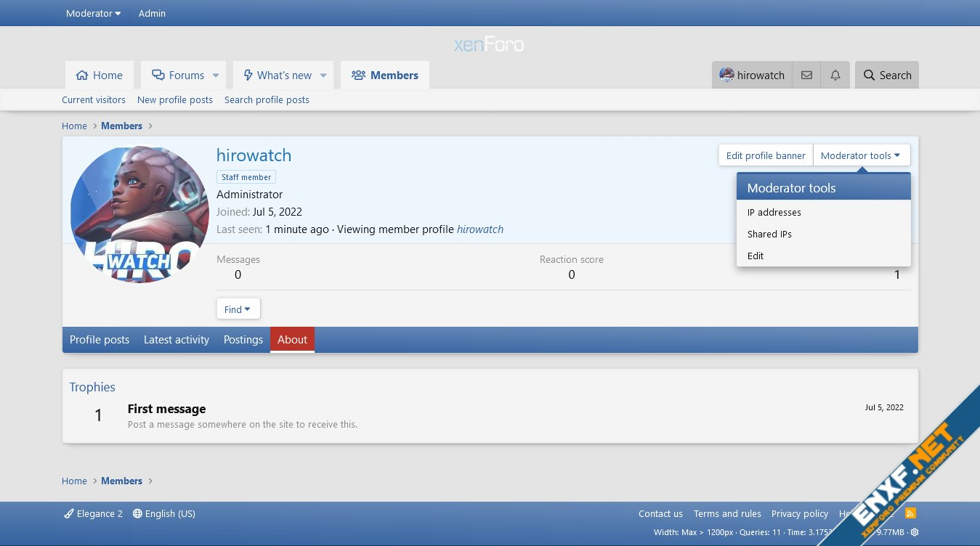
Task: Expand the What's new menu arrow
Action: [x=323, y=76]
